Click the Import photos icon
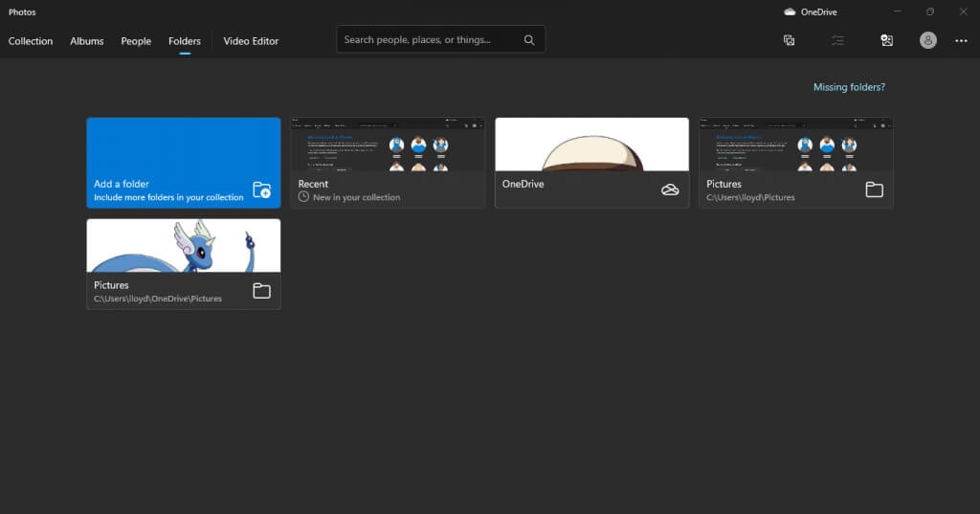980x514 pixels. pyautogui.click(x=886, y=40)
